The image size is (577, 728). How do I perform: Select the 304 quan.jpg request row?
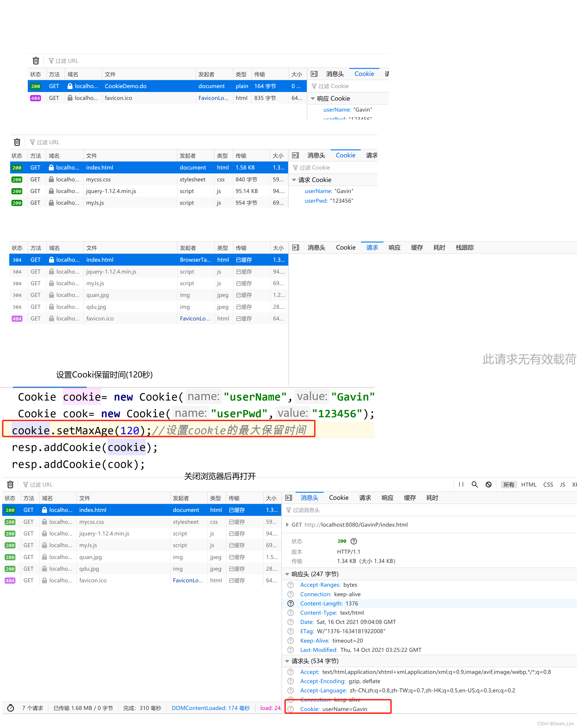[x=149, y=295]
